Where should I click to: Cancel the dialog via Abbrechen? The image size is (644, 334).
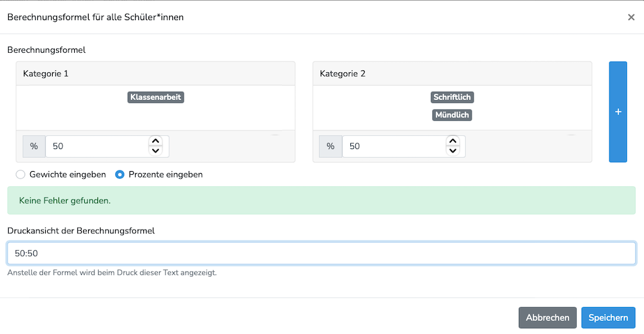coord(548,318)
